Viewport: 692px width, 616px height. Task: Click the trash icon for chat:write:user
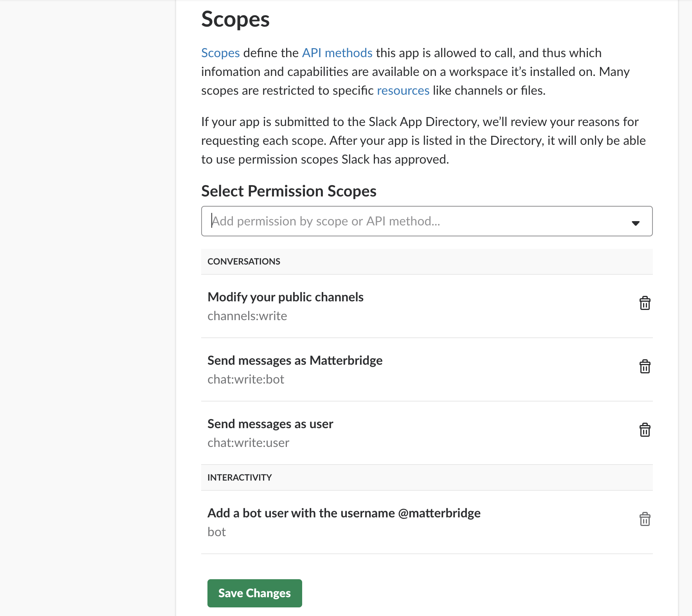[x=645, y=430]
